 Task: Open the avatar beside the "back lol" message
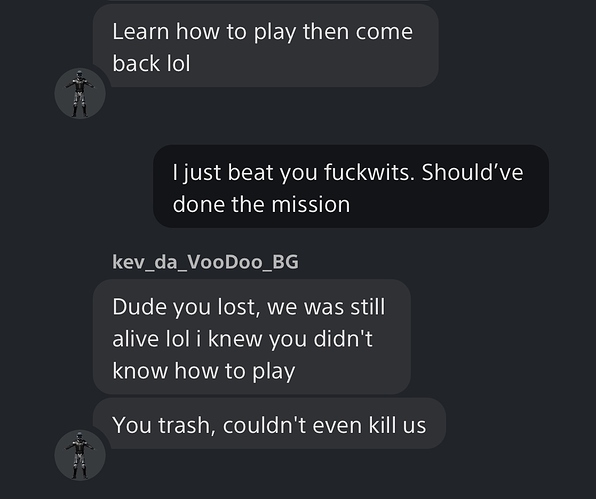80,93
